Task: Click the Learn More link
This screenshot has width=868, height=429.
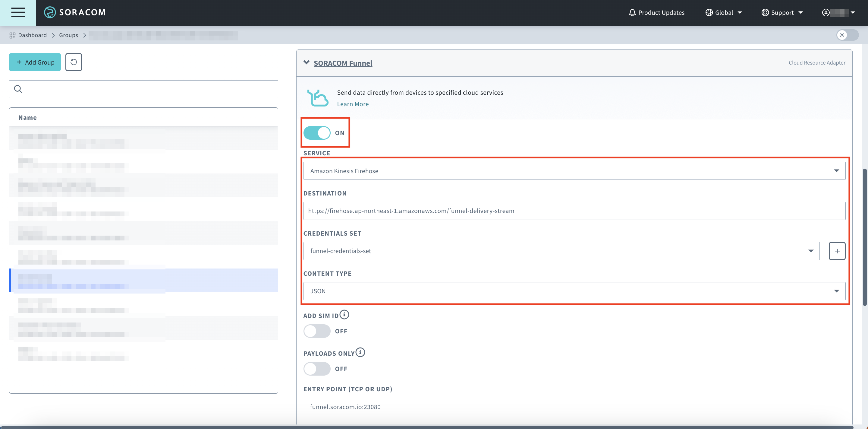Action: coord(353,104)
